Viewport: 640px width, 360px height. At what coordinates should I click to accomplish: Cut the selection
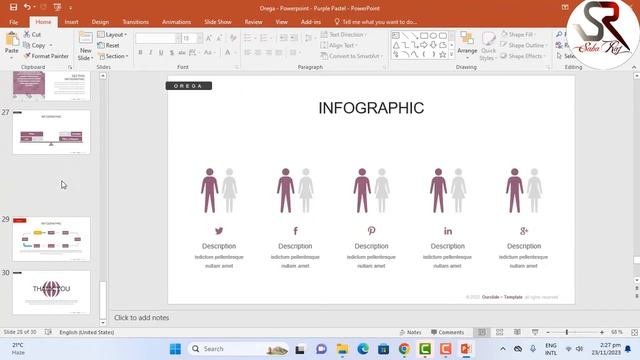[32, 35]
